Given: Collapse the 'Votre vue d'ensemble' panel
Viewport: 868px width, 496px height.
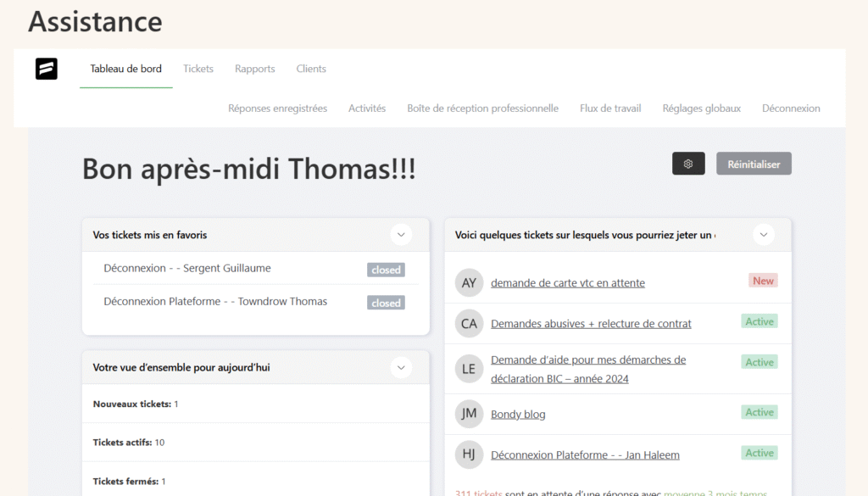Looking at the screenshot, I should coord(401,367).
